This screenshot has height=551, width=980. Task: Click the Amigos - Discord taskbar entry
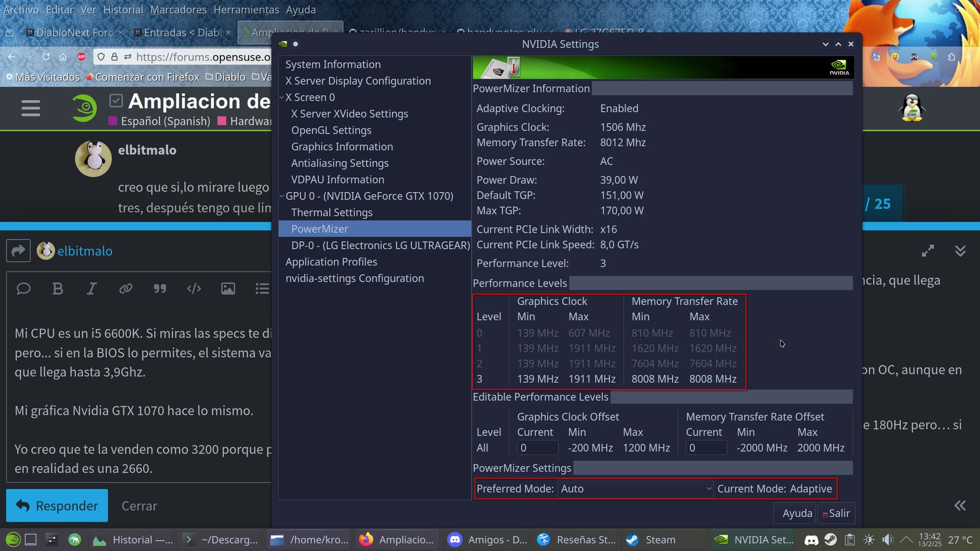click(x=487, y=539)
